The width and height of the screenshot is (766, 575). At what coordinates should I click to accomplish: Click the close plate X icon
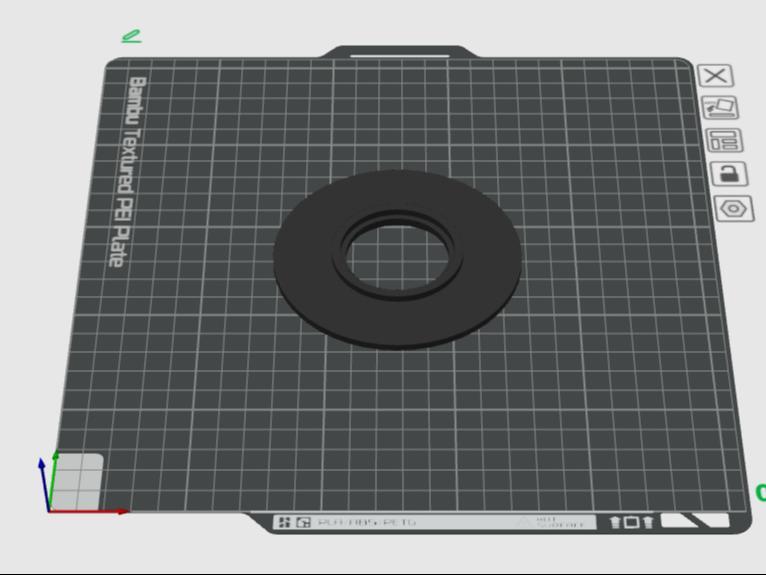point(715,76)
